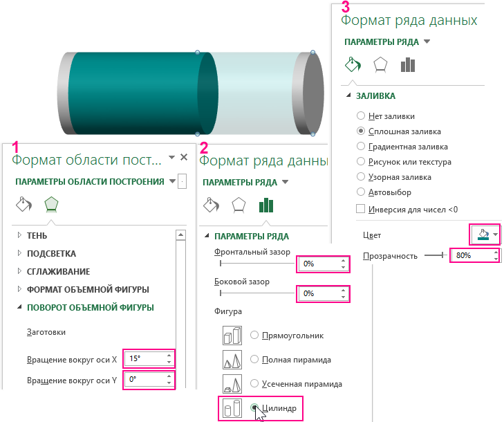Select Автовыбор fill radio option

coord(361,192)
